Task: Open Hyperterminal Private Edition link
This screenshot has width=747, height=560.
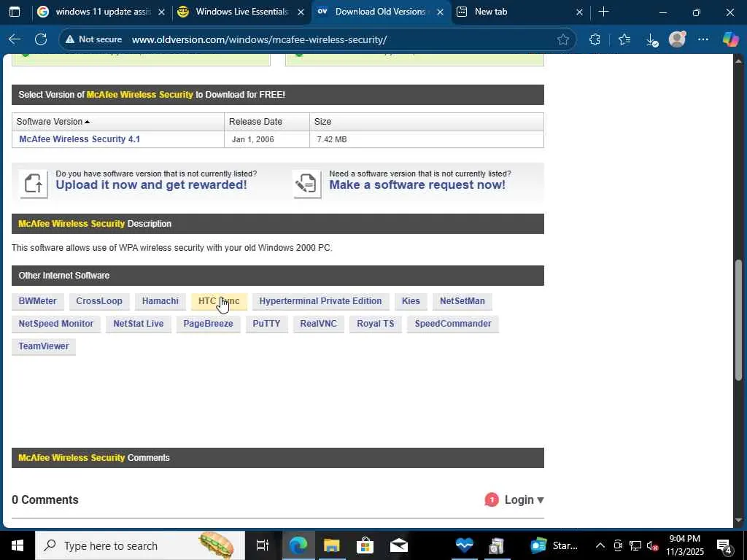Action: [320, 301]
